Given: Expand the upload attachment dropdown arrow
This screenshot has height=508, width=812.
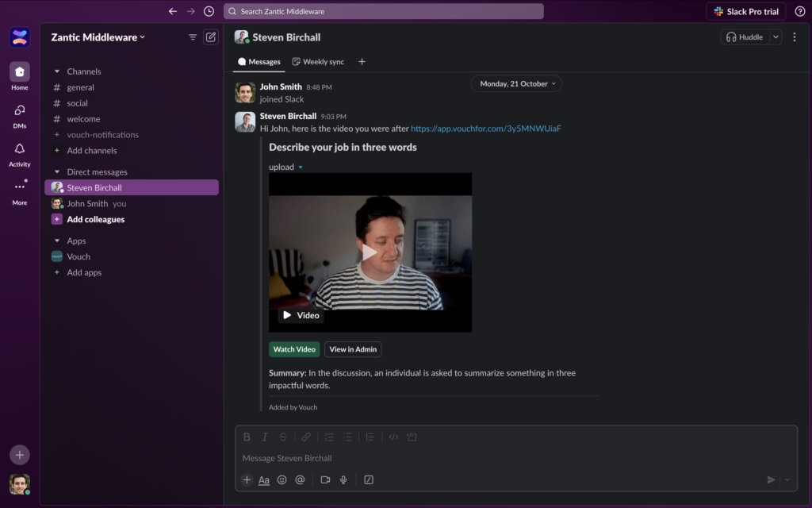Looking at the screenshot, I should pos(301,167).
